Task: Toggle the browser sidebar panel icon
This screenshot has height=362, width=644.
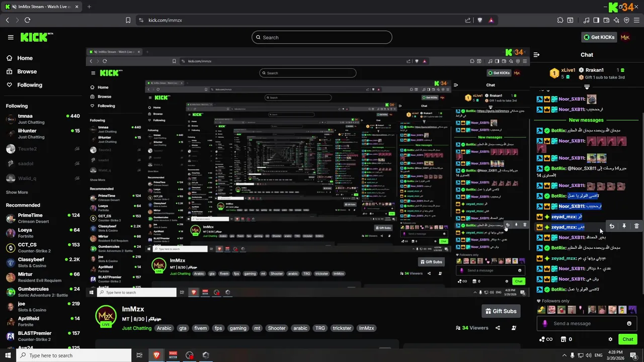Action: 596,20
